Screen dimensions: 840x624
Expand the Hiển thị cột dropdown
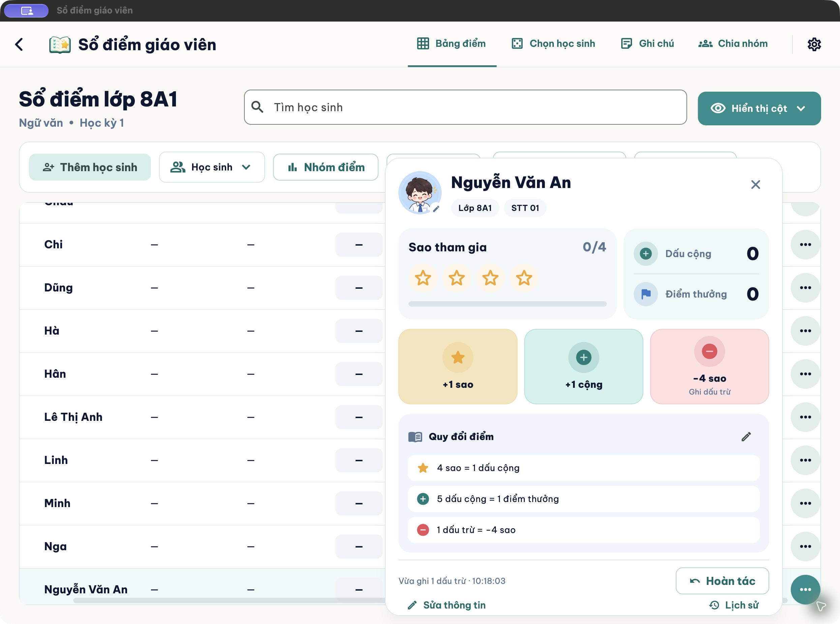[759, 108]
